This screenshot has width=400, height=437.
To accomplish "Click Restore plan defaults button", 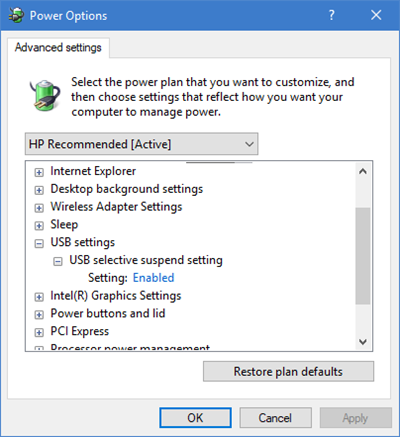I will click(x=288, y=371).
